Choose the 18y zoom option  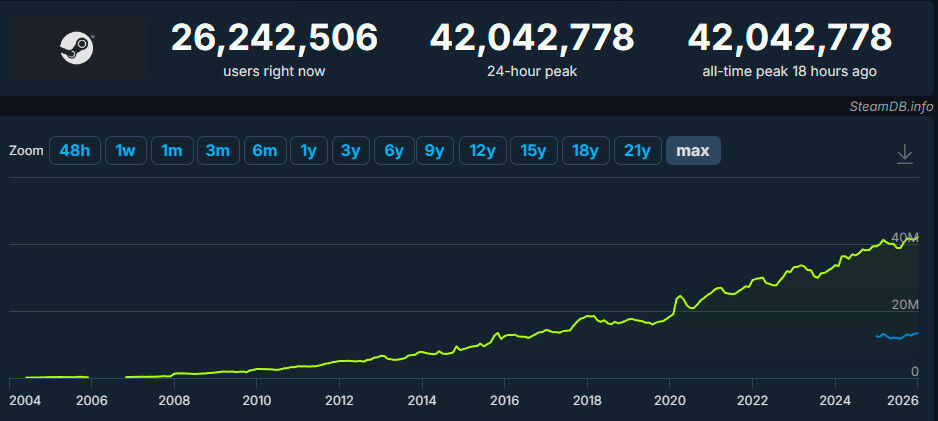585,151
